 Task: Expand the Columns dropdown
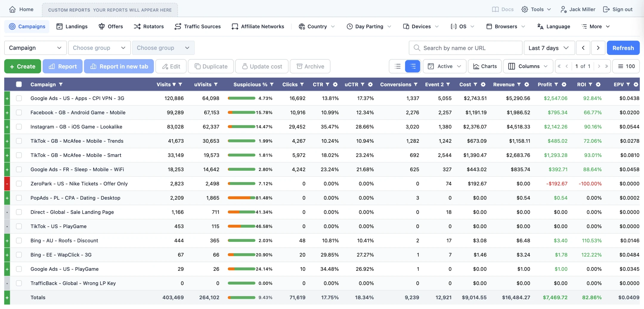tap(528, 66)
